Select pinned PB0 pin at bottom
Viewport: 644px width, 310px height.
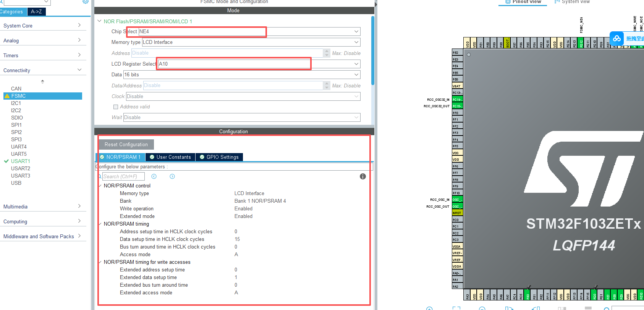[x=528, y=295]
